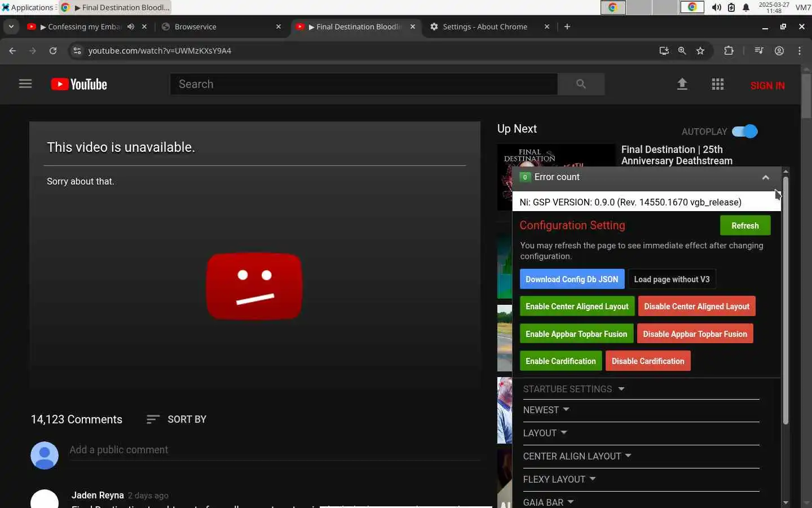
Task: Click commenter name Jaden Reyna
Action: coord(98,495)
